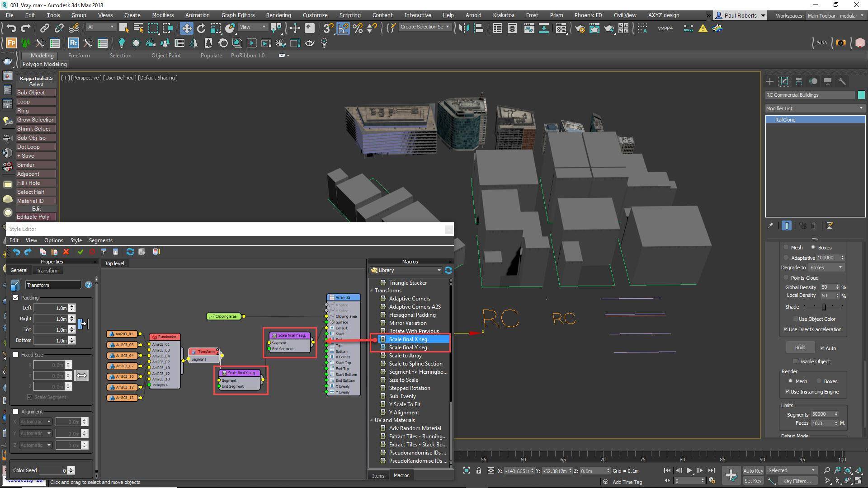Screen dimensions: 868x488
Task: Switch to the Transform tab in Properties
Action: pyautogui.click(x=47, y=270)
